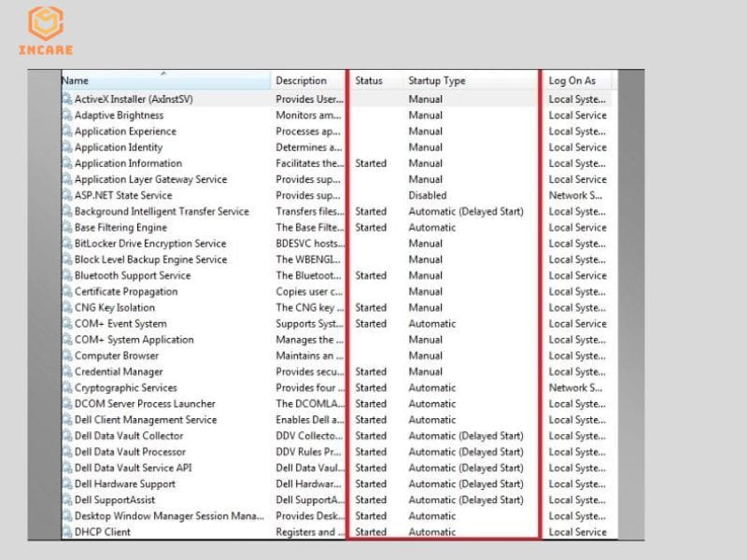The width and height of the screenshot is (747, 560).
Task: Click the 'The WBENGI...' description text
Action: point(308,259)
